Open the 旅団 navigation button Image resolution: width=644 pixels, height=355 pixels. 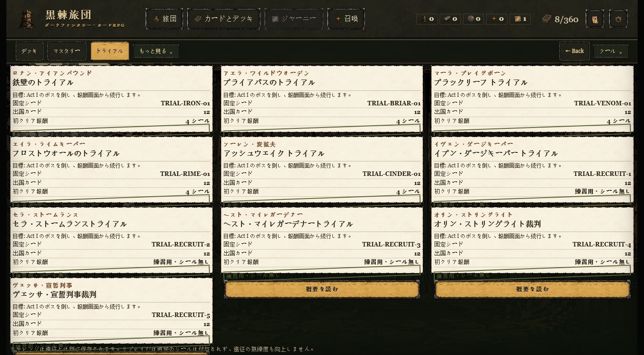click(x=165, y=19)
